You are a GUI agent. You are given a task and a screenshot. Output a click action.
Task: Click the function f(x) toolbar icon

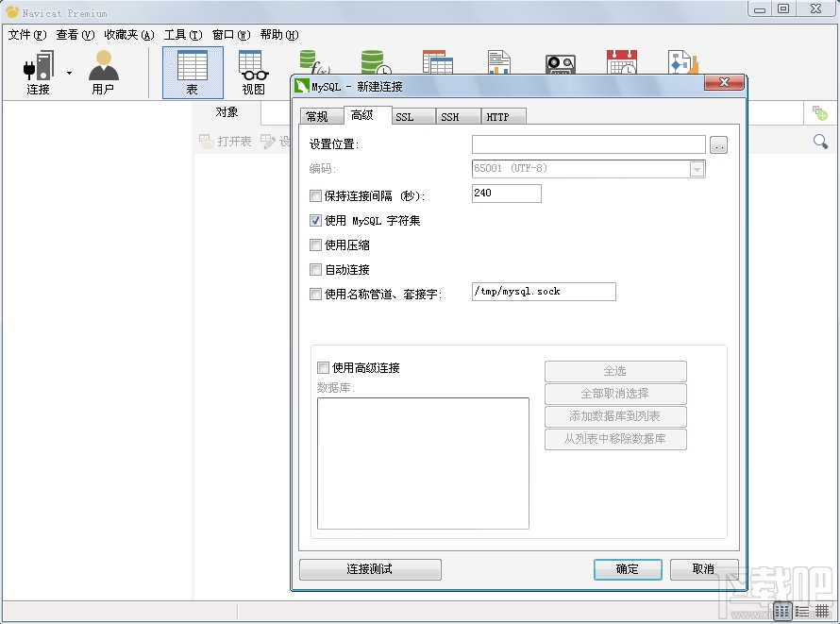pyautogui.click(x=315, y=61)
